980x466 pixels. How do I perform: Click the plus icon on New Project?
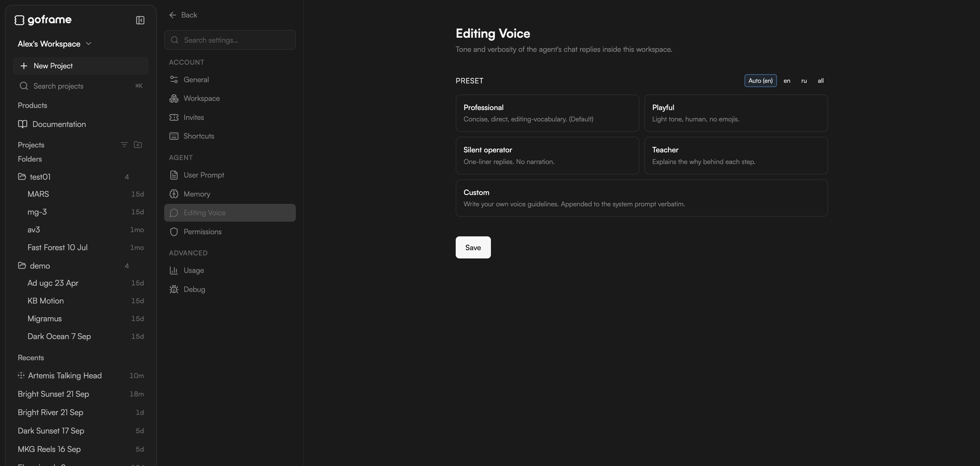[24, 66]
